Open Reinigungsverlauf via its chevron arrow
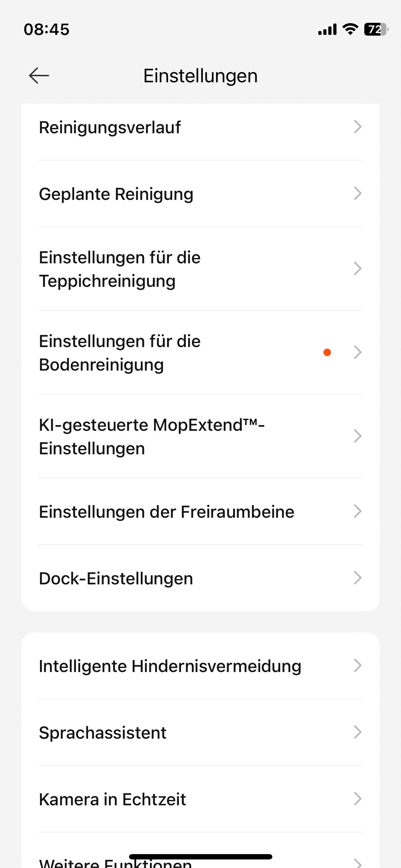This screenshot has width=401, height=868. point(358,127)
